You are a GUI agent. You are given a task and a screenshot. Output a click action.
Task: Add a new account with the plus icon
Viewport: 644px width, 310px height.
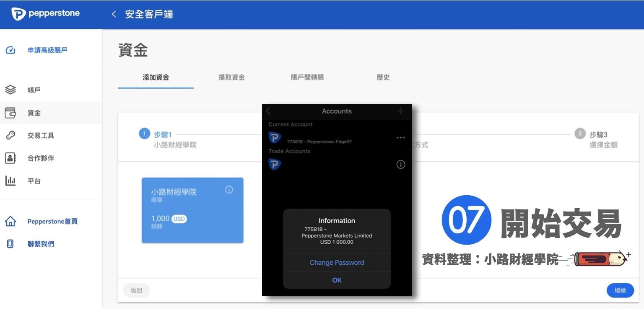[400, 111]
